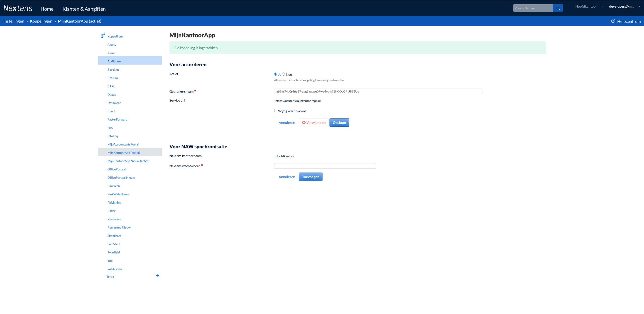Focus the Nextens wachtwoord field

coord(325,166)
